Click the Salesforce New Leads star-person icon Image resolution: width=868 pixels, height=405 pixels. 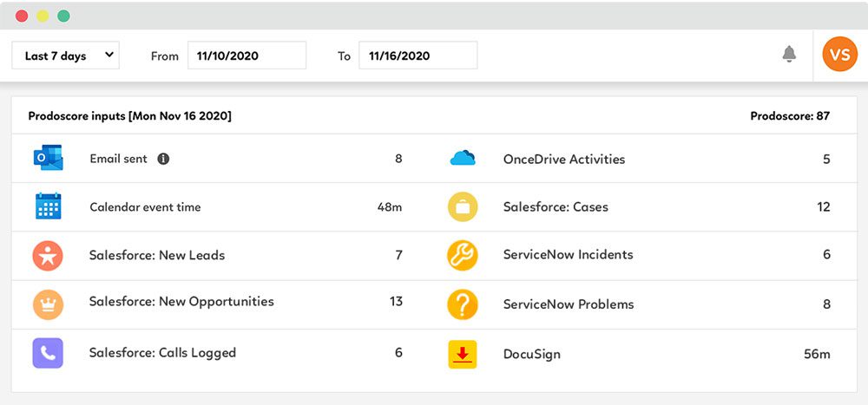click(48, 256)
